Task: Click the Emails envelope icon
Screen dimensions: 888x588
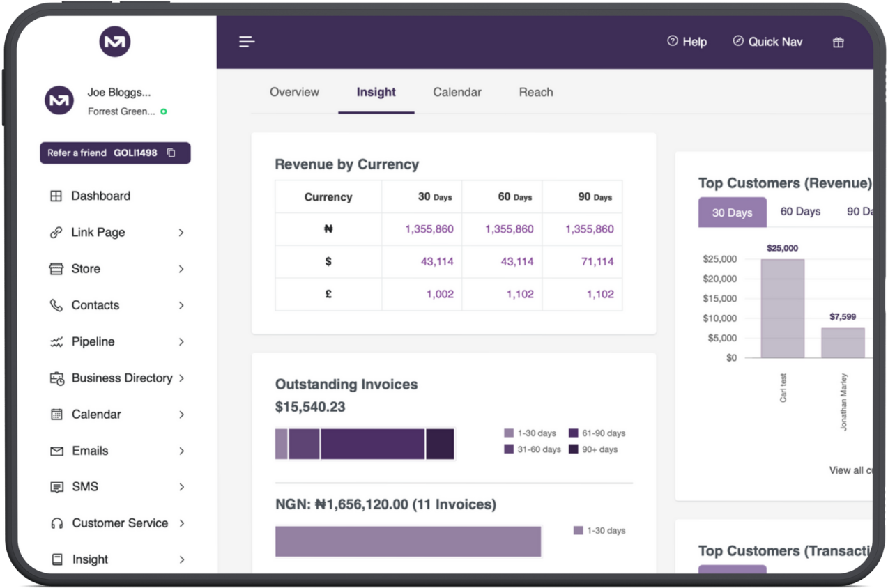Action: [x=56, y=451]
